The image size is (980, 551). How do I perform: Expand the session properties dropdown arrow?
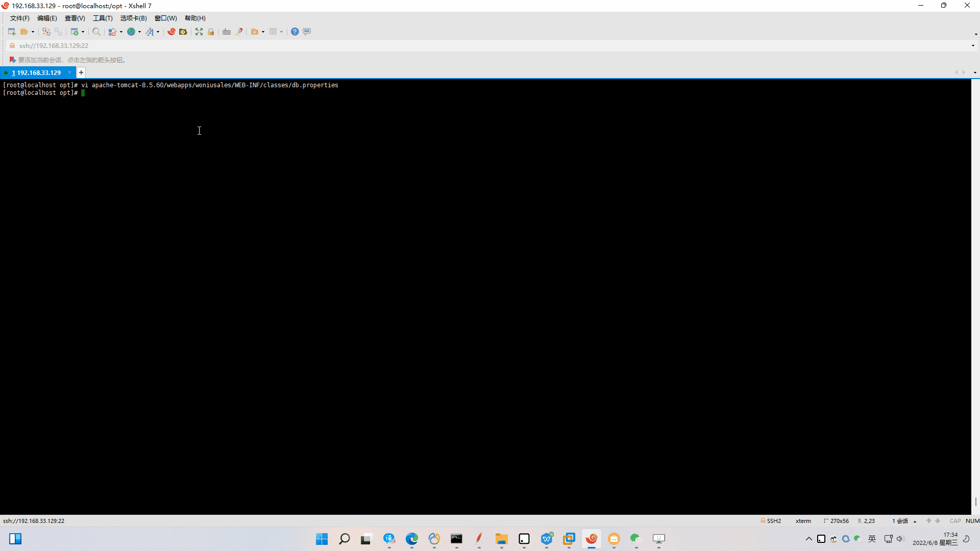tap(83, 32)
